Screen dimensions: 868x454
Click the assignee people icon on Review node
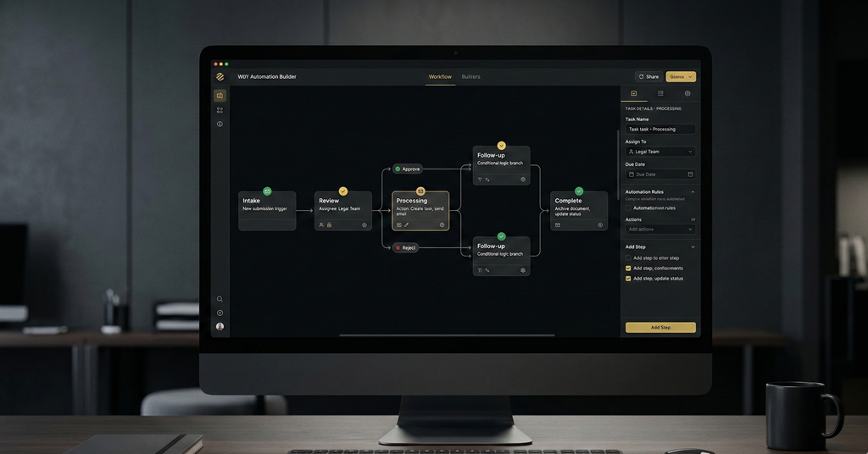click(x=321, y=225)
